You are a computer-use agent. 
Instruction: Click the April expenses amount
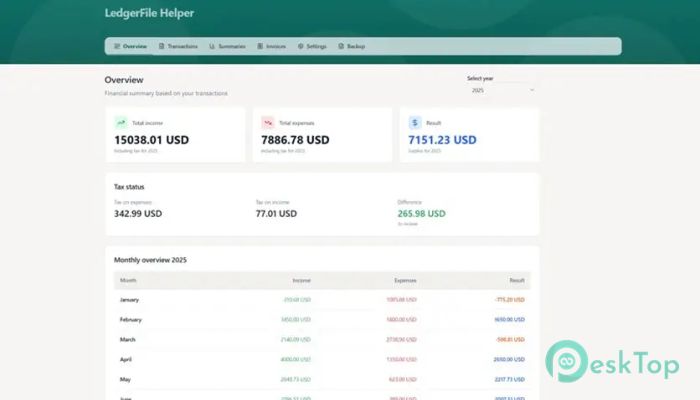(x=401, y=359)
